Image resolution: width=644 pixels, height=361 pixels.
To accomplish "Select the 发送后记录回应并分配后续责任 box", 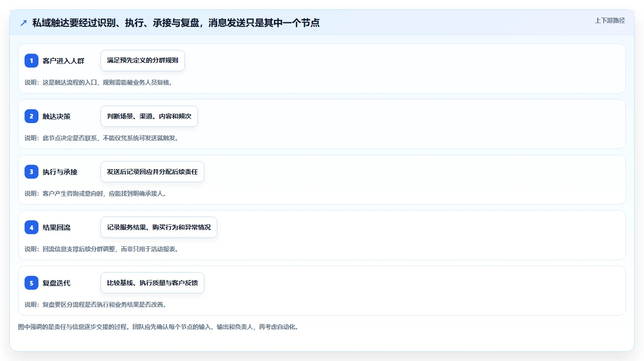I will (x=152, y=172).
